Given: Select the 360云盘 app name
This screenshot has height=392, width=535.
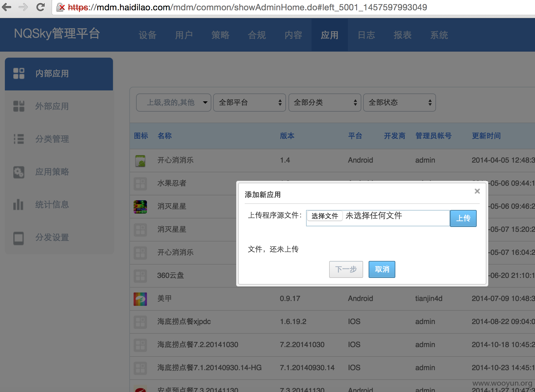Looking at the screenshot, I should point(171,275).
